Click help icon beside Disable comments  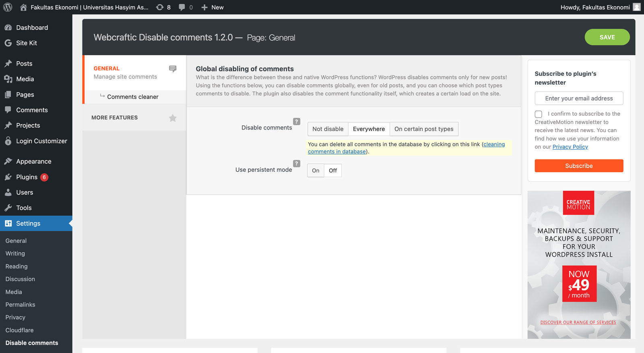(297, 121)
